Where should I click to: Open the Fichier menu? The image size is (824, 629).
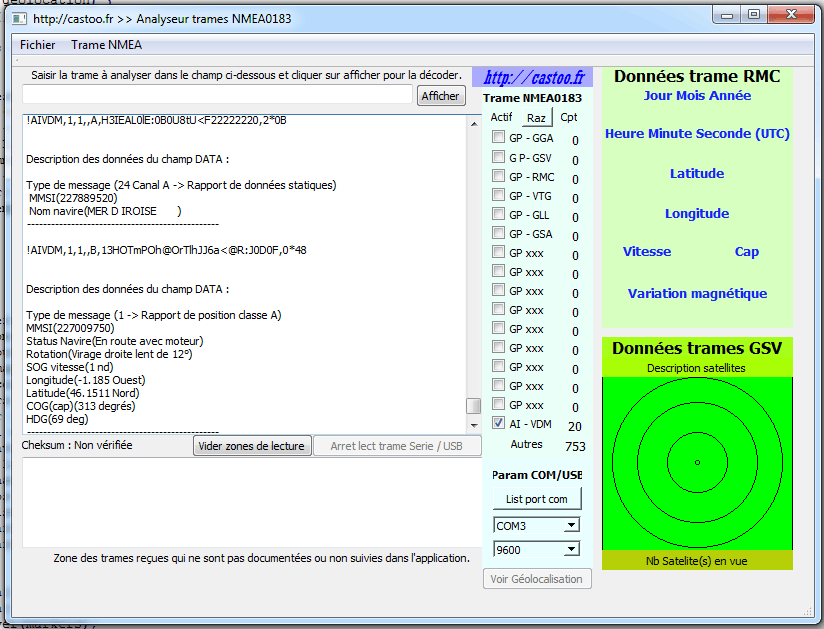pyautogui.click(x=37, y=45)
